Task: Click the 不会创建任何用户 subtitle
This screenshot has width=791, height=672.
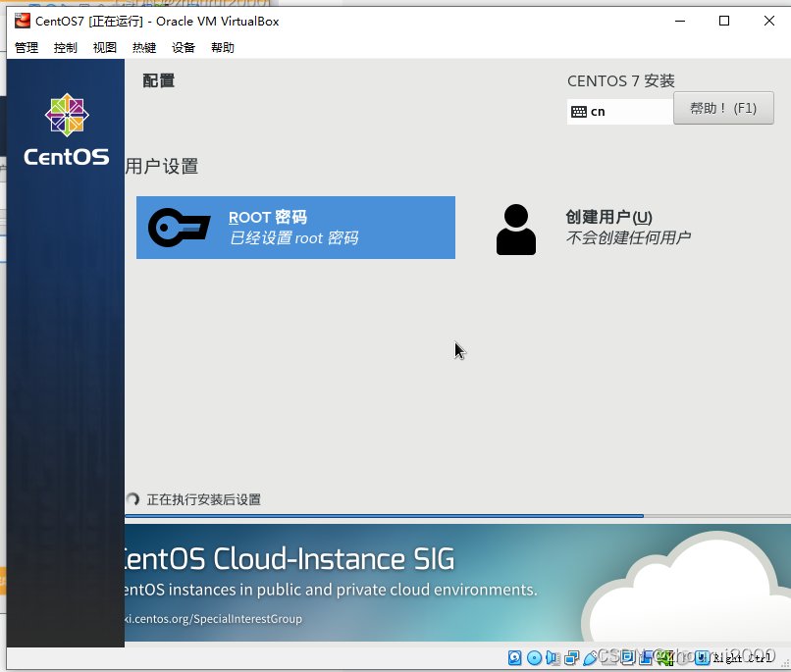Action: tap(628, 237)
